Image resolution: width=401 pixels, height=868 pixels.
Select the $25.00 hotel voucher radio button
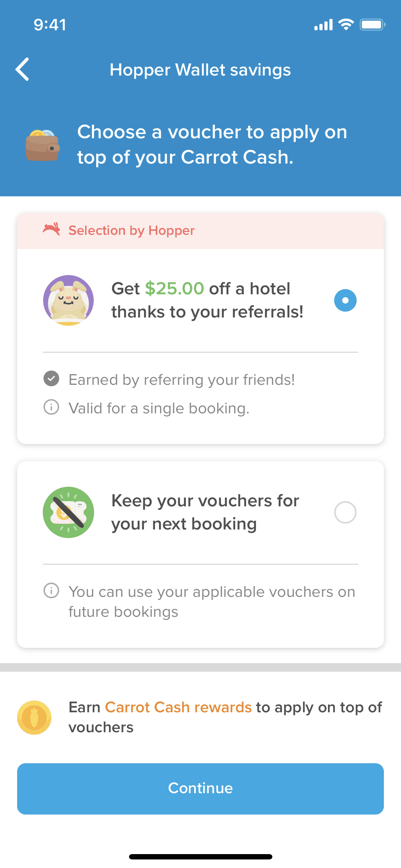[345, 300]
